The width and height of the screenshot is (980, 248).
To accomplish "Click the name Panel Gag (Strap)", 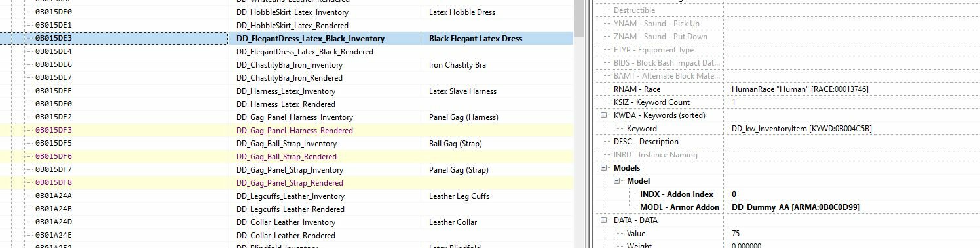I will pos(459,170).
